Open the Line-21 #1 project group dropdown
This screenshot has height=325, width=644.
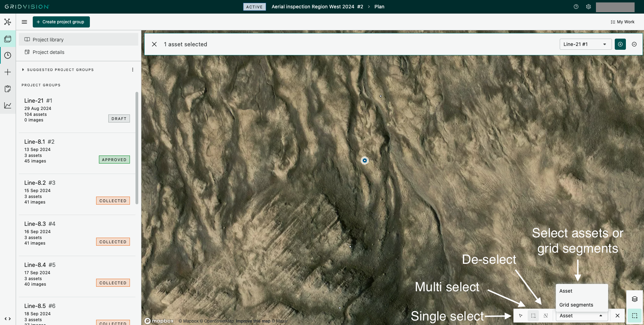585,44
